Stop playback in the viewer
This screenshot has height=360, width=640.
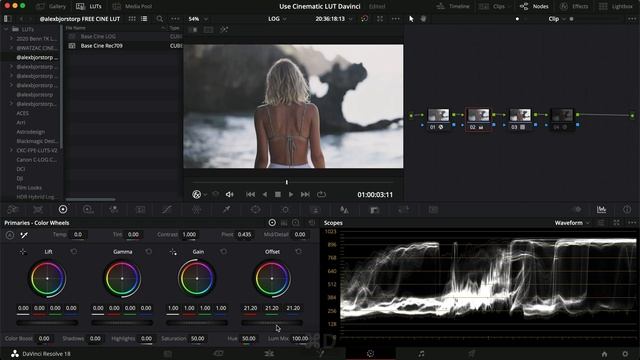(x=278, y=195)
